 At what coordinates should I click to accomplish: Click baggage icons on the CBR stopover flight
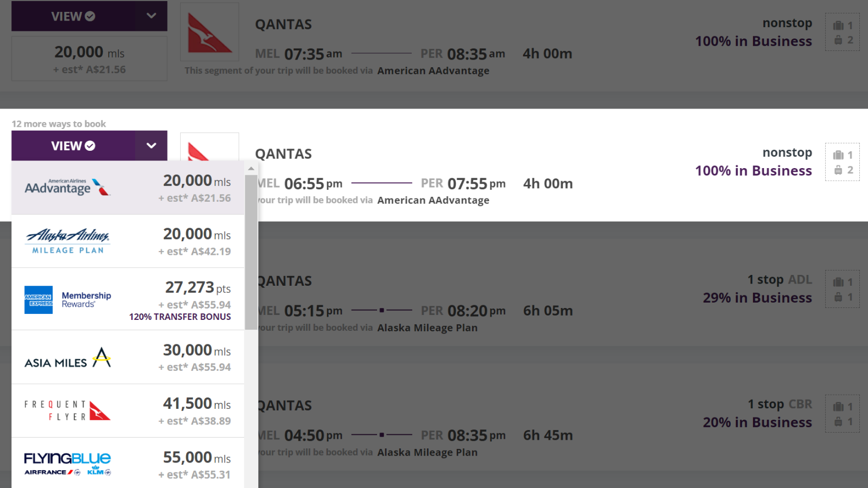pos(843,414)
